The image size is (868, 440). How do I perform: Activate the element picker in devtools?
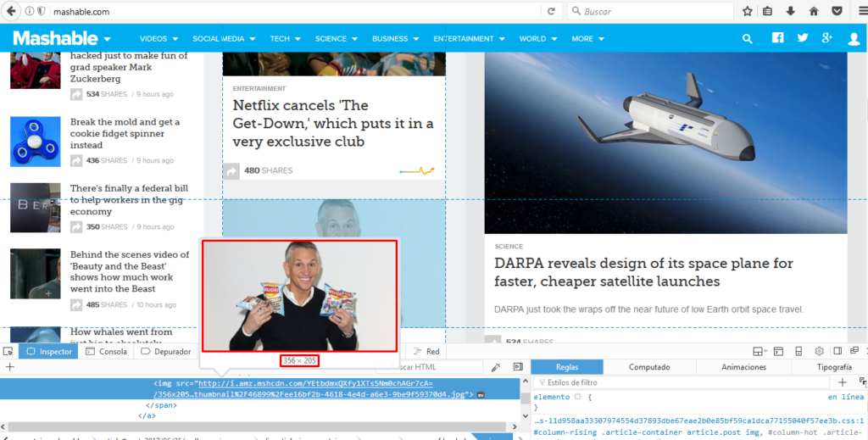8,352
